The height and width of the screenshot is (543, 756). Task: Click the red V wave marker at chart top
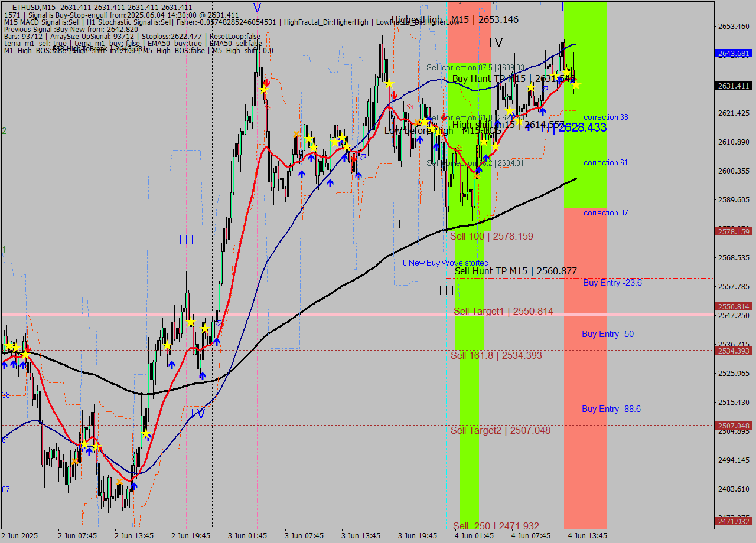tap(256, 7)
